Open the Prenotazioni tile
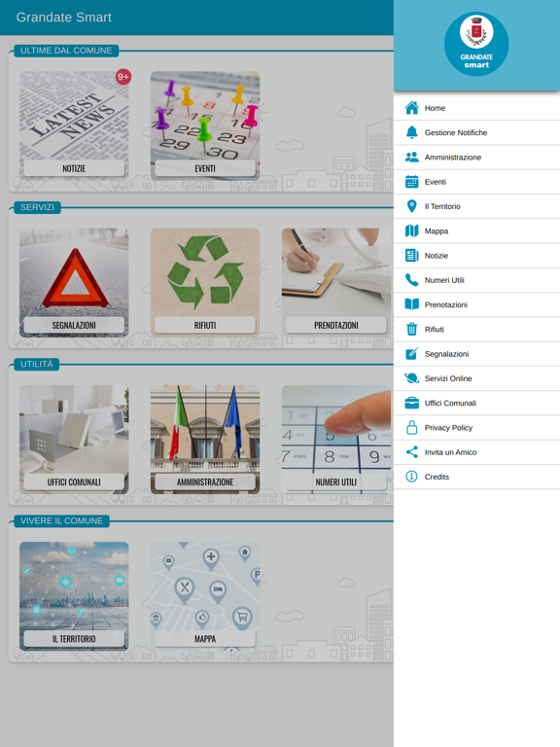The height and width of the screenshot is (747, 560). click(x=336, y=282)
